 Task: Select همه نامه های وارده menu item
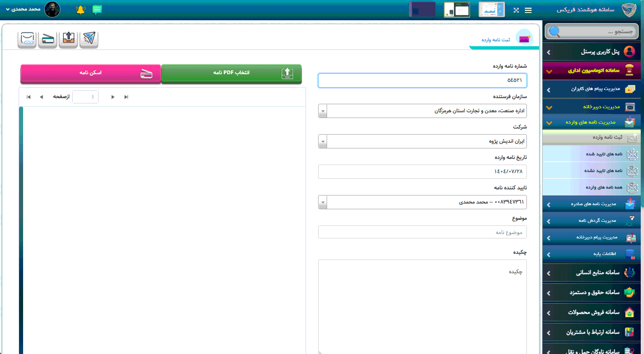603,187
